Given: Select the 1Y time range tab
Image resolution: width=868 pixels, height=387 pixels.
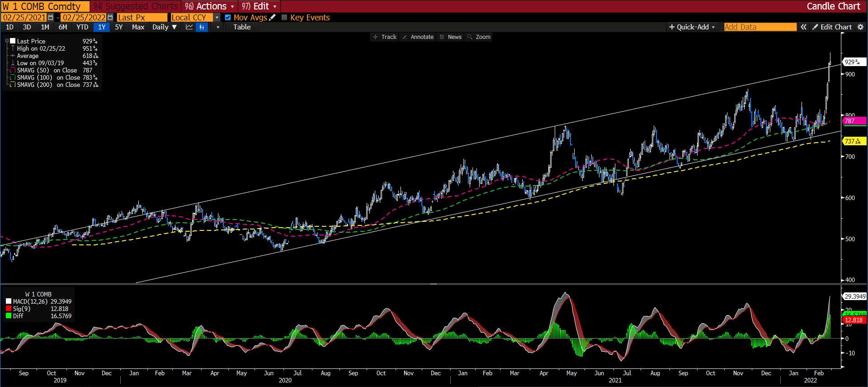Looking at the screenshot, I should pos(102,27).
